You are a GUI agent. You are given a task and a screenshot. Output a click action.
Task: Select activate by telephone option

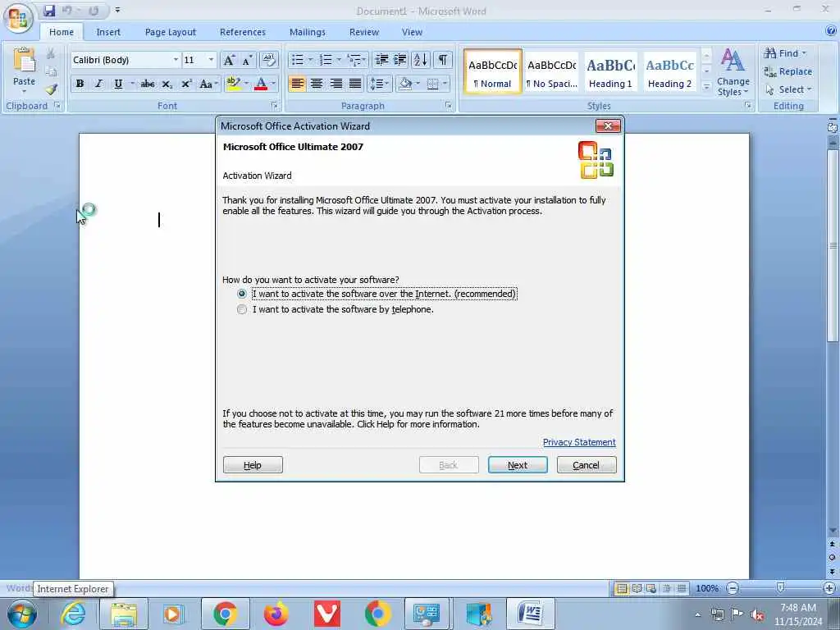(x=336, y=309)
